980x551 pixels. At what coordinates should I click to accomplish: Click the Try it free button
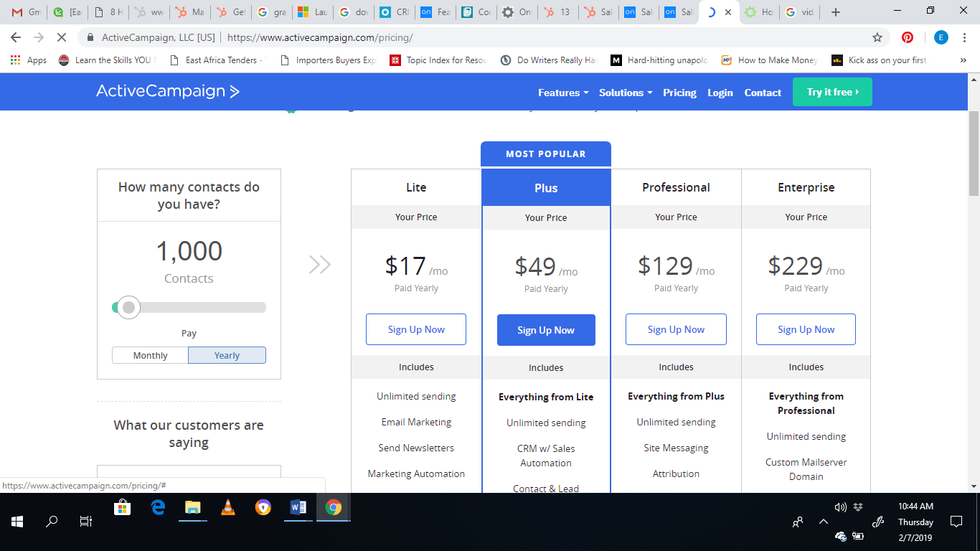tap(832, 92)
